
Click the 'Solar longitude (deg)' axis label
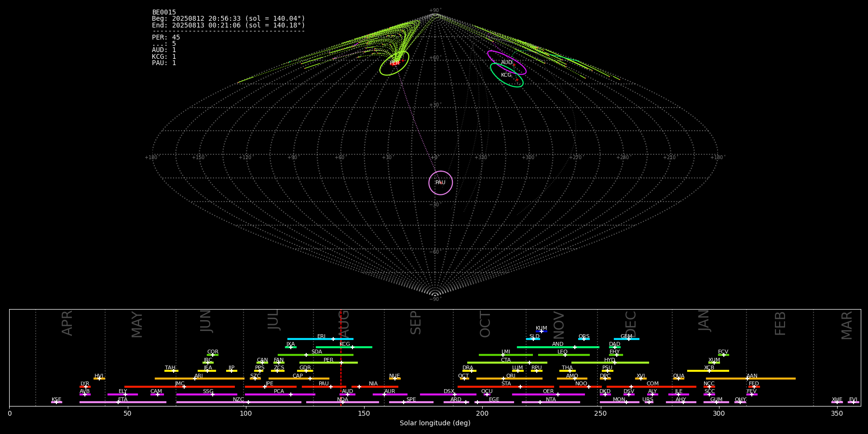tap(435, 423)
